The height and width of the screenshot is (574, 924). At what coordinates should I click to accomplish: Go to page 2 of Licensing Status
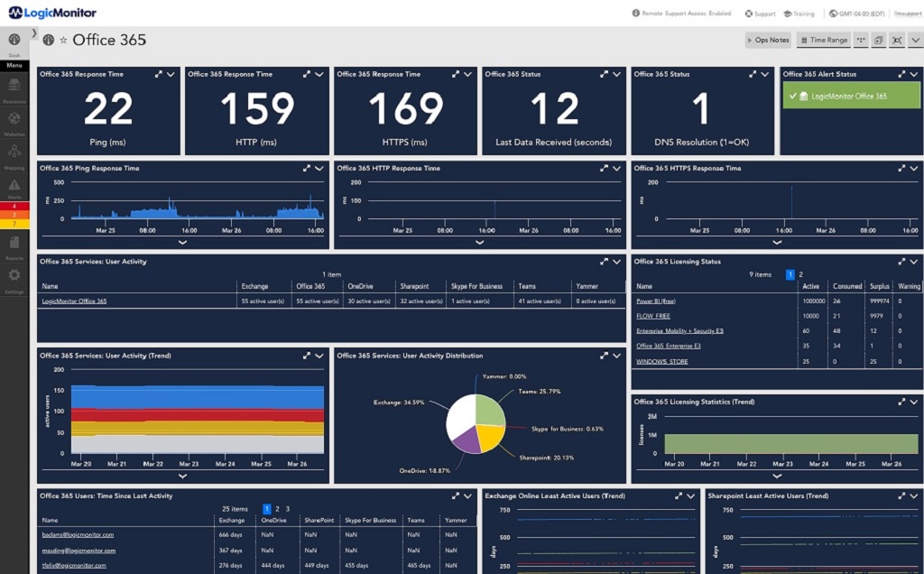pos(801,274)
